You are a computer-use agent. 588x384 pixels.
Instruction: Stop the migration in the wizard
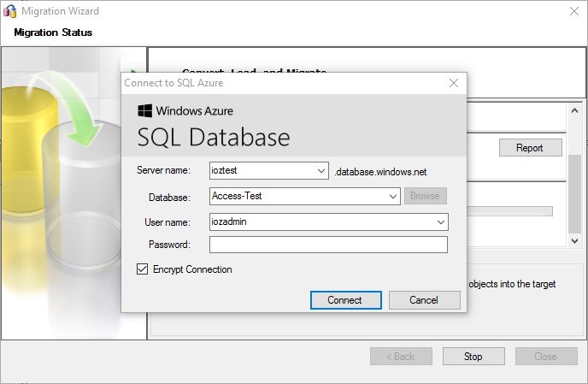473,357
